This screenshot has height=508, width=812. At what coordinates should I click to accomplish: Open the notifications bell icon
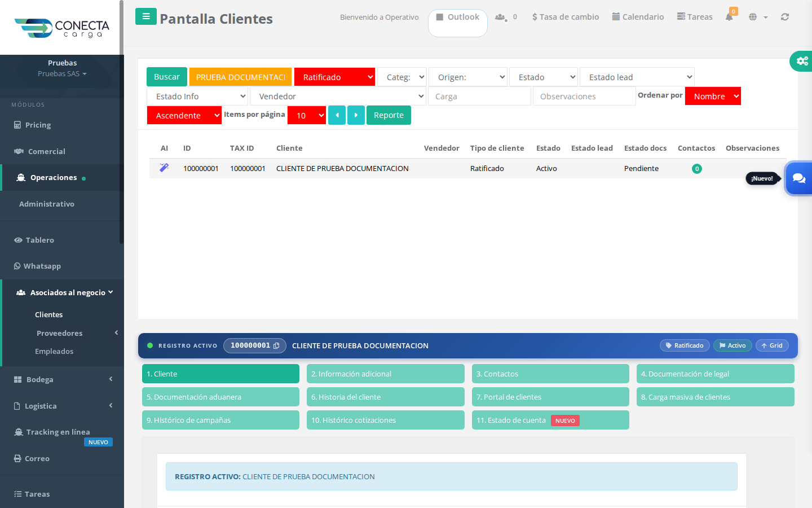pos(729,17)
